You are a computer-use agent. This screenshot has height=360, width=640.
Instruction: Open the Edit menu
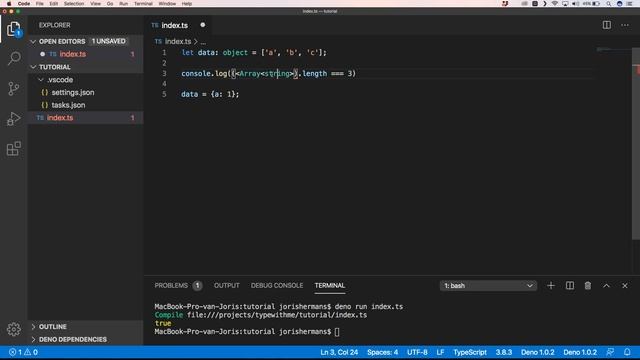(x=53, y=4)
